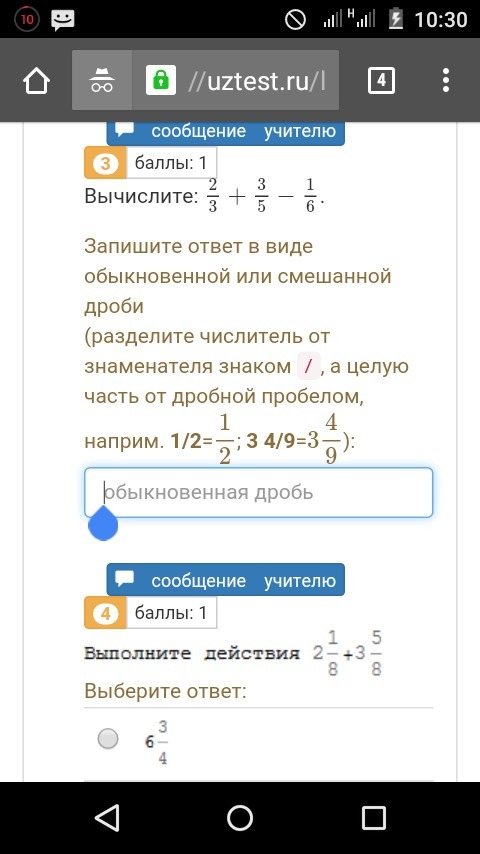Image resolution: width=480 pixels, height=854 pixels.
Task: Tap the orange question 3 badge
Action: click(x=106, y=163)
